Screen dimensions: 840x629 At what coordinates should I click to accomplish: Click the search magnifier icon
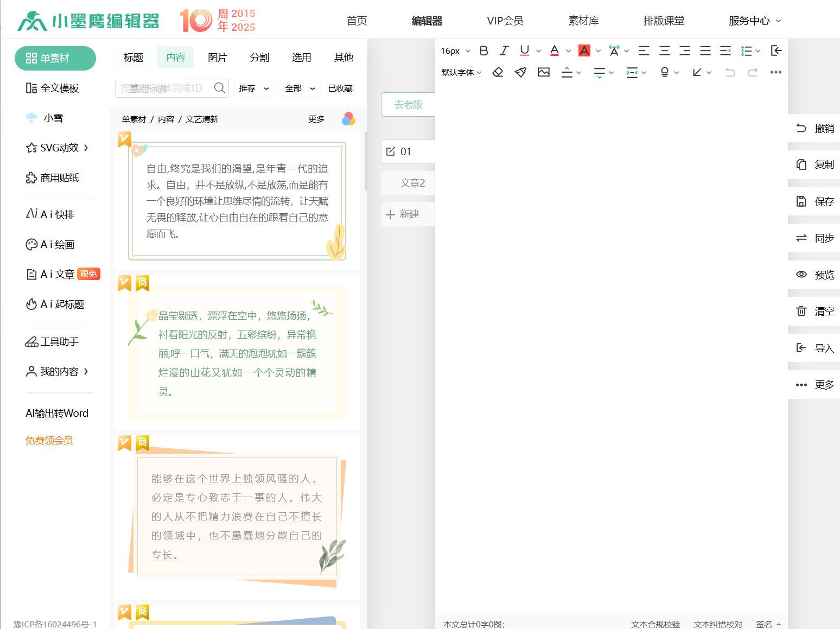[x=219, y=88]
